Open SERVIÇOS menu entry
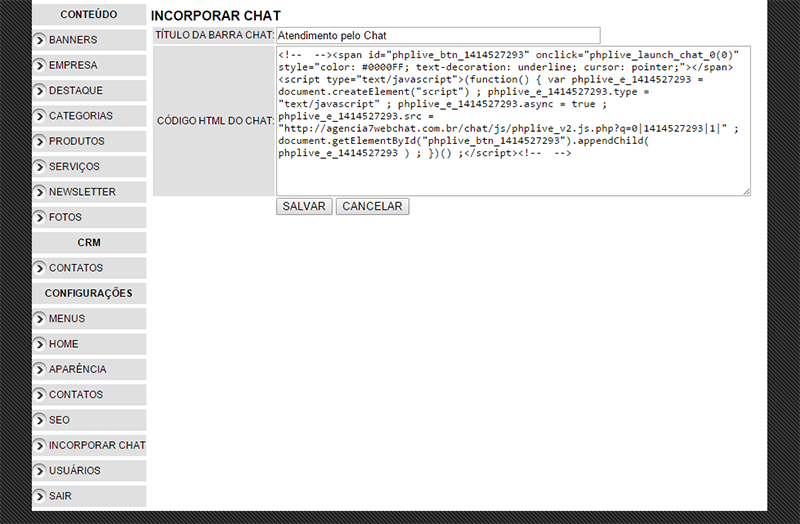This screenshot has height=524, width=800. click(89, 167)
